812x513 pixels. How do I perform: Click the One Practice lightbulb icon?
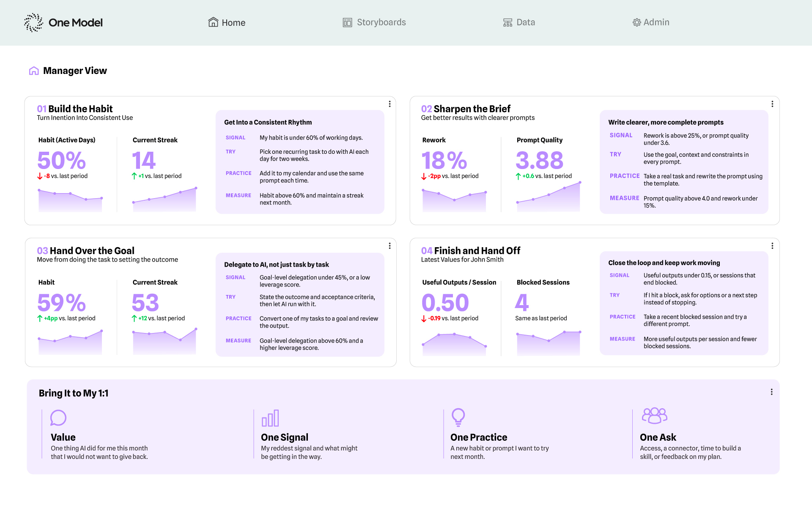click(x=458, y=417)
